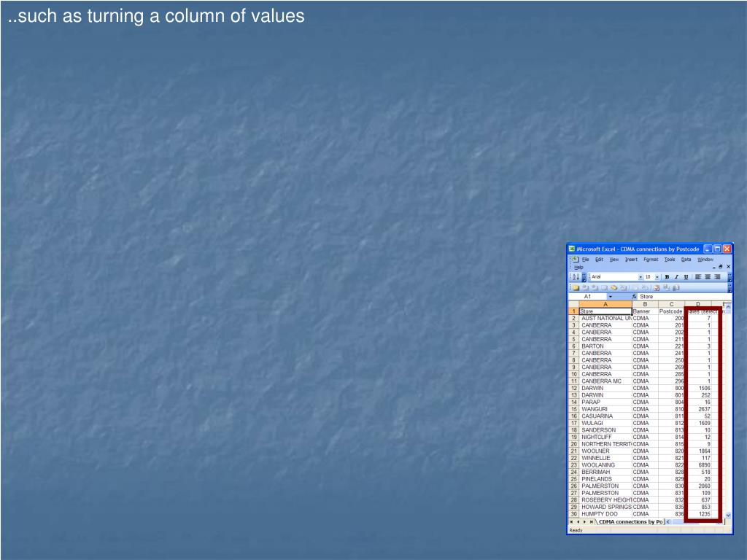Toggle Italic formatting in Excel toolbar
The width and height of the screenshot is (747, 560).
pos(676,276)
